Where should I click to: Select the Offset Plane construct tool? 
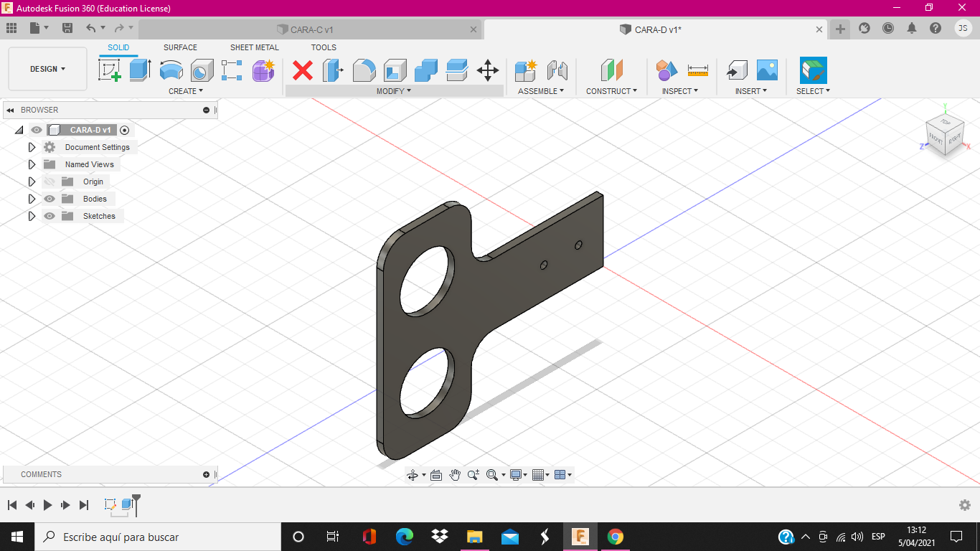pos(611,70)
